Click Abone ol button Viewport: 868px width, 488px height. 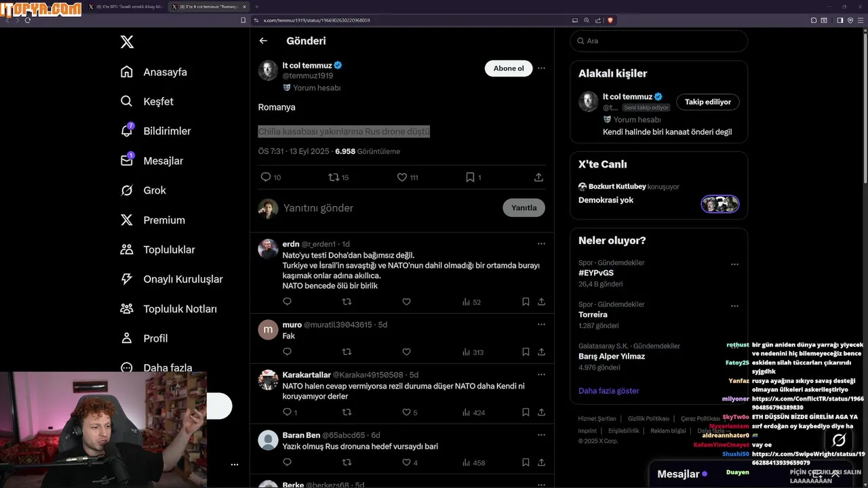click(x=509, y=68)
